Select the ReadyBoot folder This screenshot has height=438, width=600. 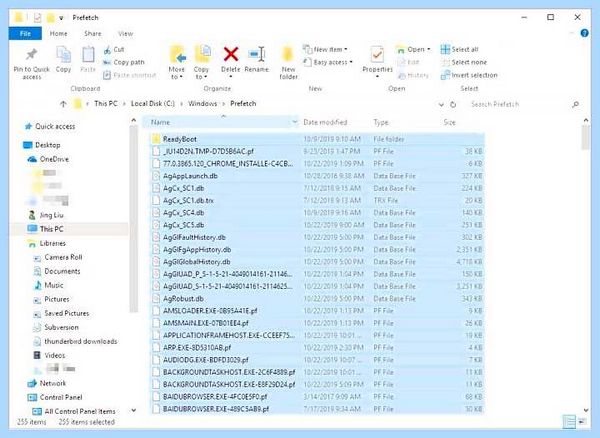(x=317, y=139)
